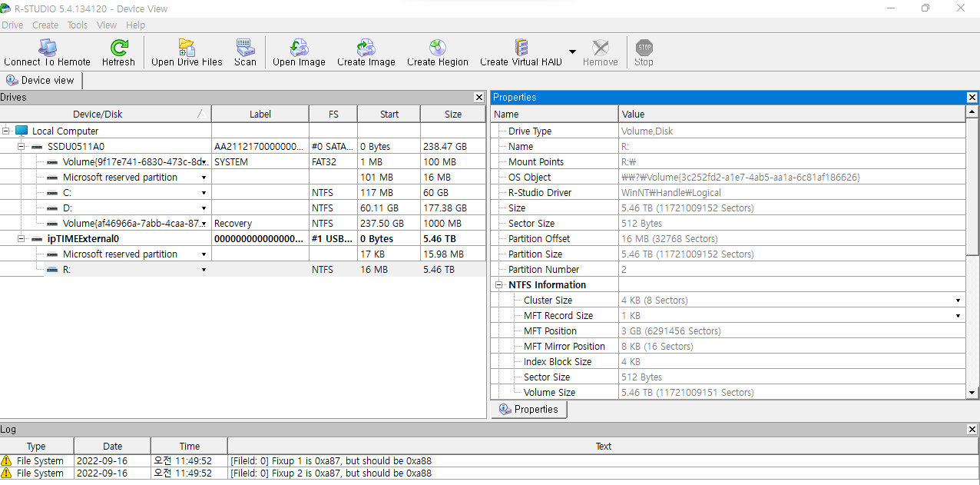Viewport: 980px width, 485px height.
Task: Click the Properties scrollbar down arrow
Action: pos(972,393)
